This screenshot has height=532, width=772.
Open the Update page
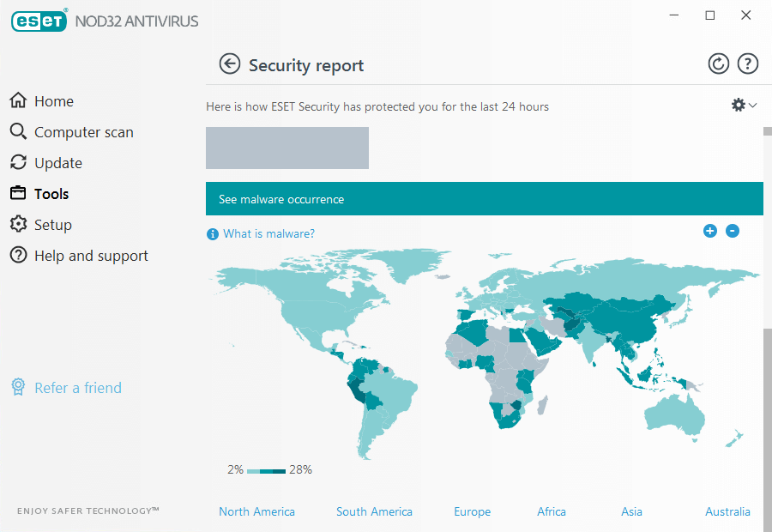click(57, 163)
